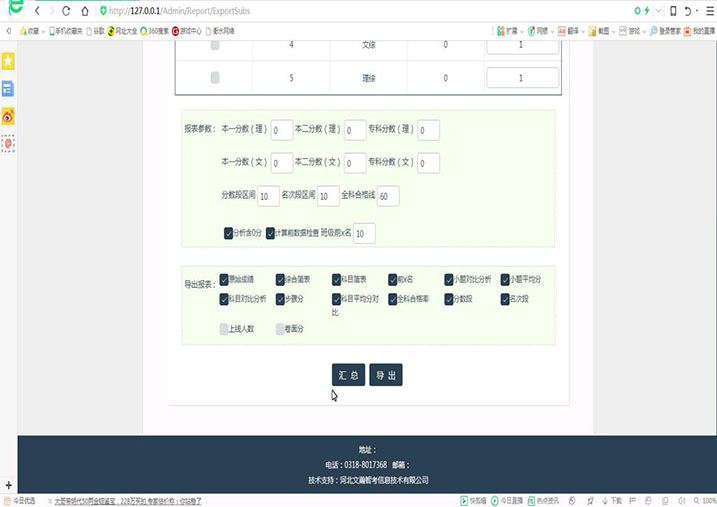Click the browser refresh button
The height and width of the screenshot is (507, 717).
click(x=66, y=11)
